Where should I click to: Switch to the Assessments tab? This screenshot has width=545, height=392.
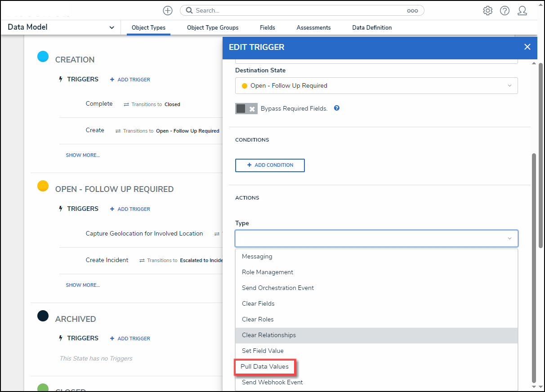tap(313, 27)
